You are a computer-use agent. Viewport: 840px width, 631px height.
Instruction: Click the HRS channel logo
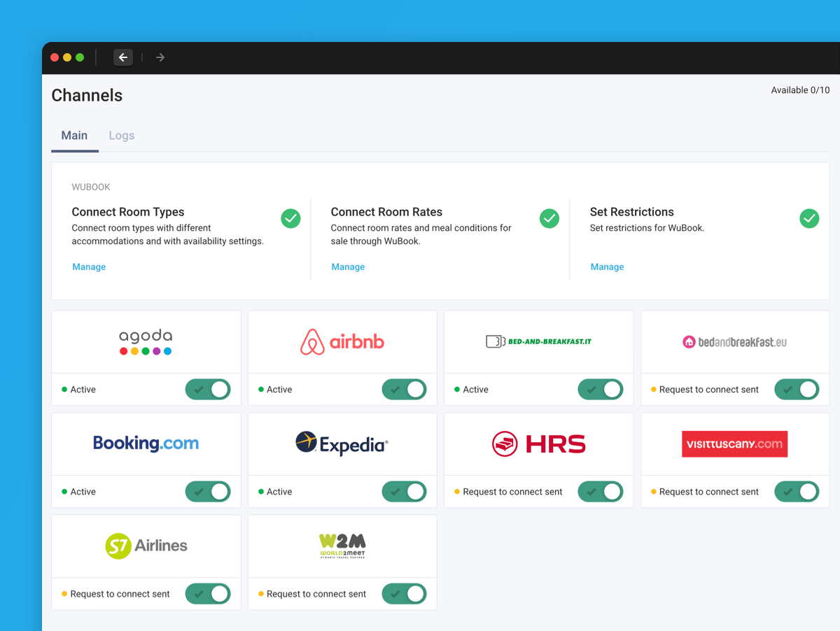tap(538, 444)
